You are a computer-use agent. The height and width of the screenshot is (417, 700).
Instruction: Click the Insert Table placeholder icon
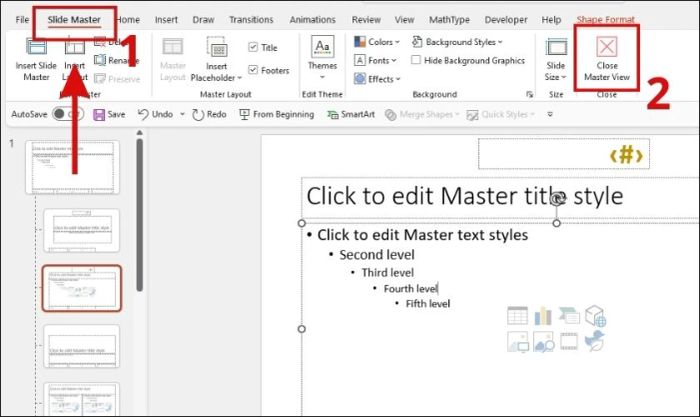point(517,316)
